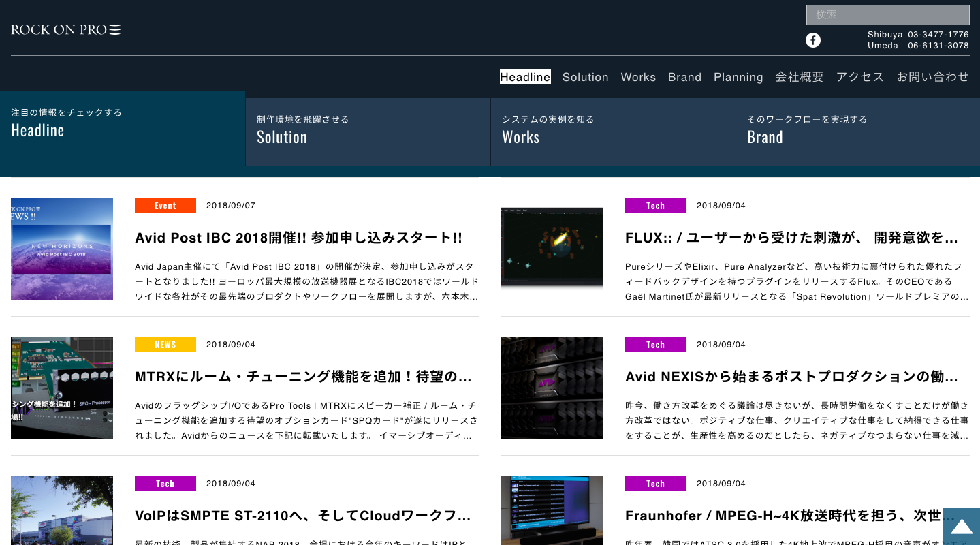Click MTRX article description text
980x545 pixels.
coord(306,420)
